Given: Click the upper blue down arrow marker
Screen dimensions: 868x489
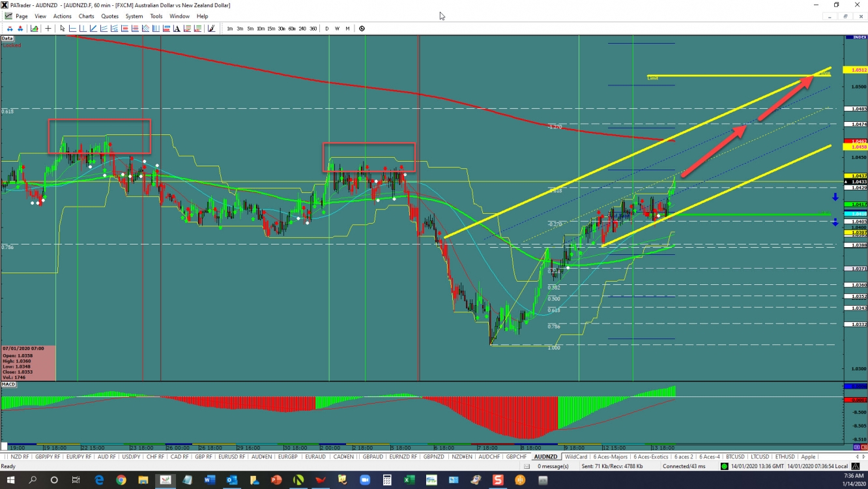Looking at the screenshot, I should tap(835, 197).
